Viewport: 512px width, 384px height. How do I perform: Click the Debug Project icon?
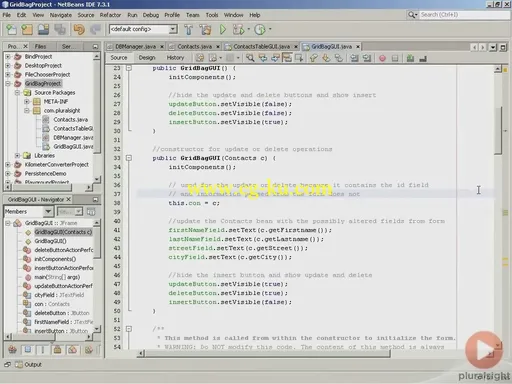pyautogui.click(x=238, y=30)
